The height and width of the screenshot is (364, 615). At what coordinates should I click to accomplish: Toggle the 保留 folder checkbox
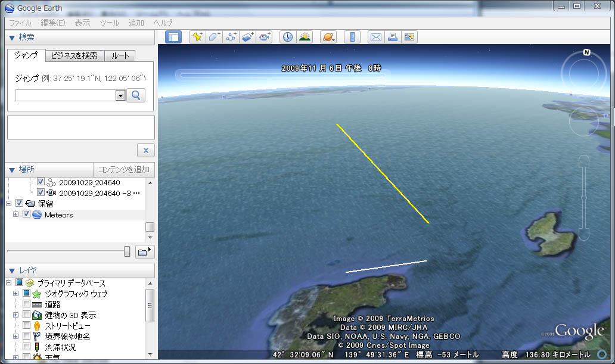(x=19, y=203)
